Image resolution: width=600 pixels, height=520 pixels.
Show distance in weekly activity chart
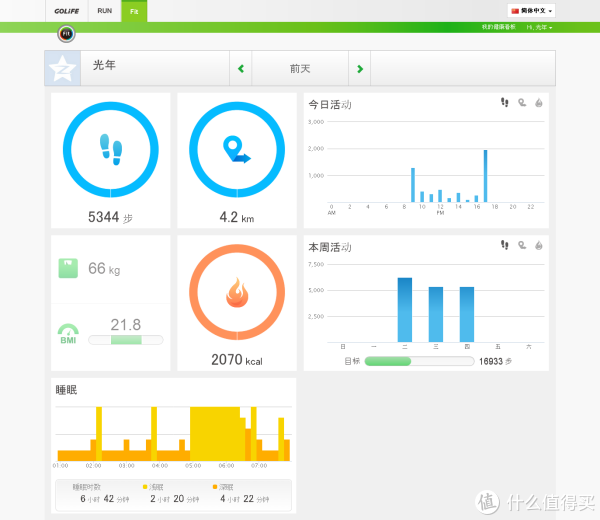[x=521, y=245]
